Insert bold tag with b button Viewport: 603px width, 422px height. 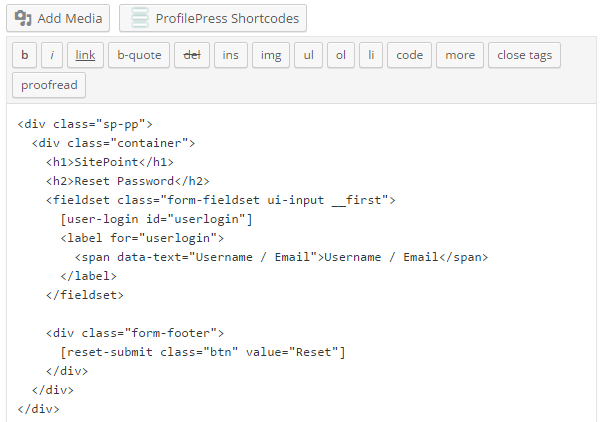(25, 55)
